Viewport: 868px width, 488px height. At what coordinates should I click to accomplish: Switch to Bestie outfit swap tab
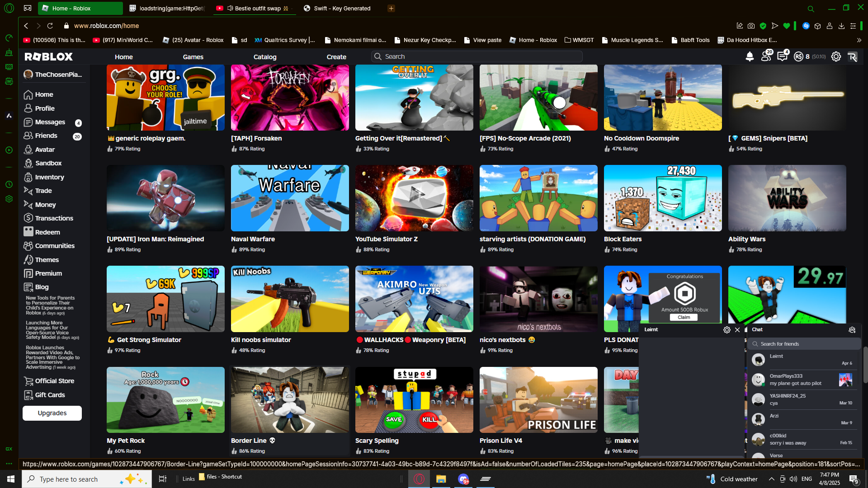[257, 8]
